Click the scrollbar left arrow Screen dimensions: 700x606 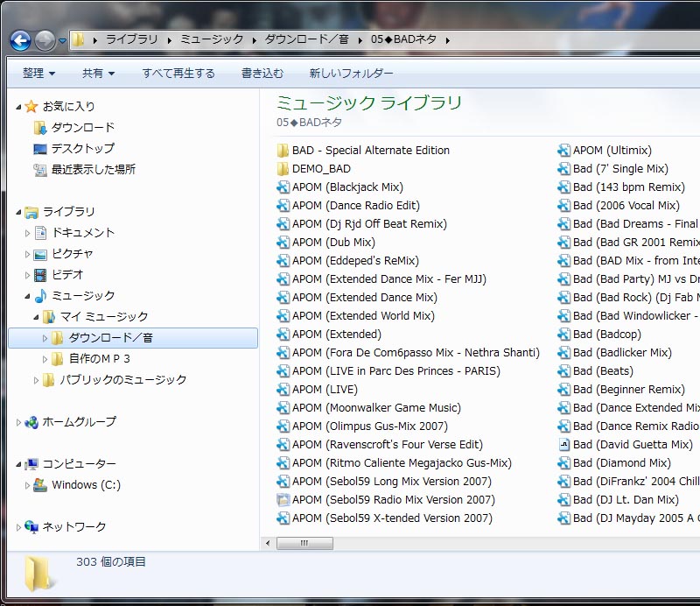point(268,544)
